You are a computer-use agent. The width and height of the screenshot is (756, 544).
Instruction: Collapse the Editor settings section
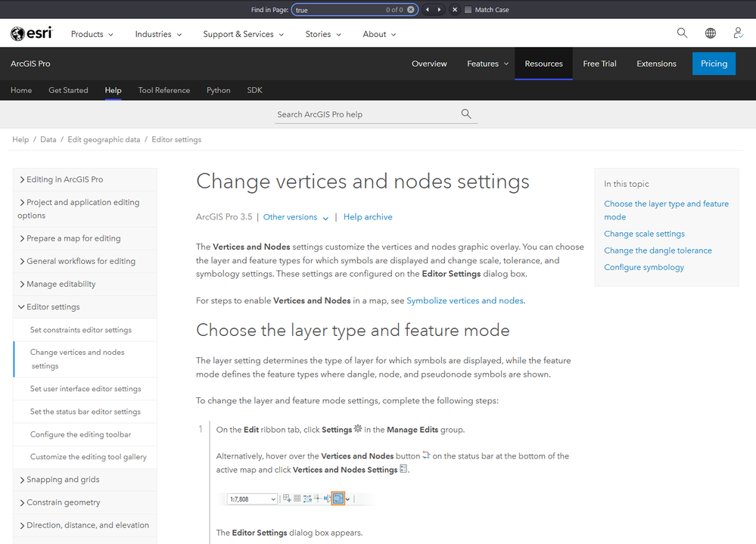(21, 307)
